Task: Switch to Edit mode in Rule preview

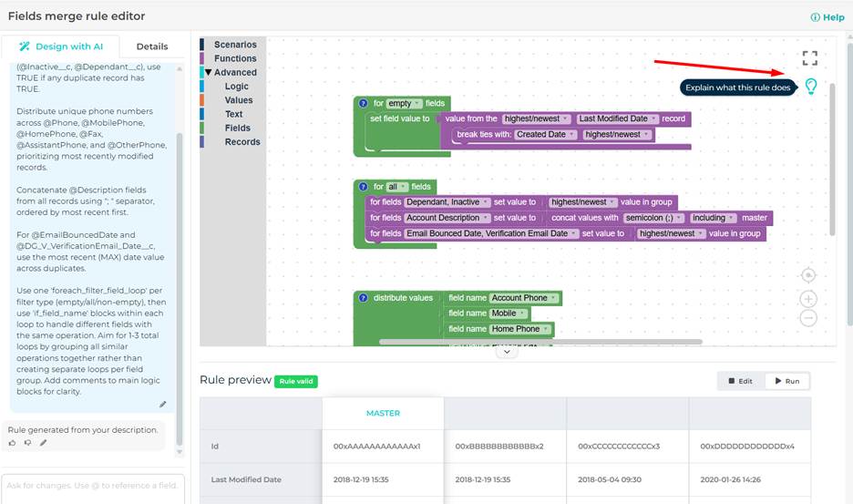Action: [740, 381]
